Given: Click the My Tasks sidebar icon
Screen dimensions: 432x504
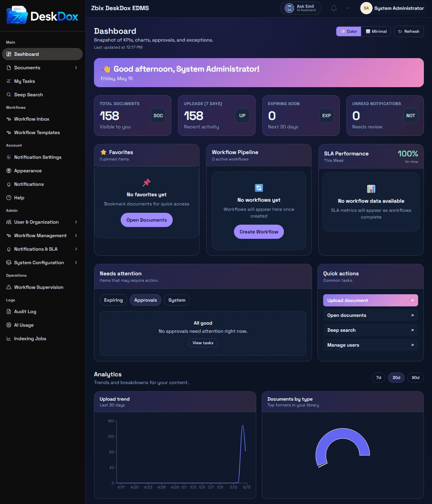Looking at the screenshot, I should pyautogui.click(x=9, y=81).
